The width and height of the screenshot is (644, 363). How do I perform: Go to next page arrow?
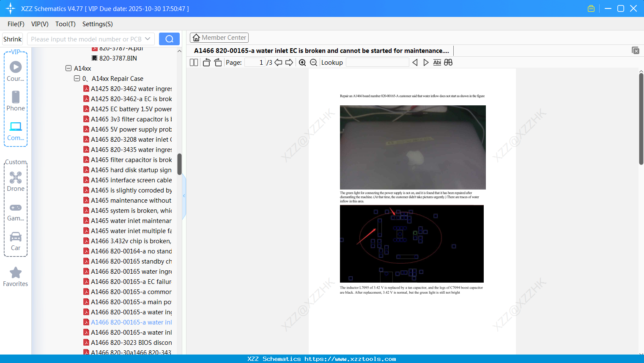[x=289, y=63]
